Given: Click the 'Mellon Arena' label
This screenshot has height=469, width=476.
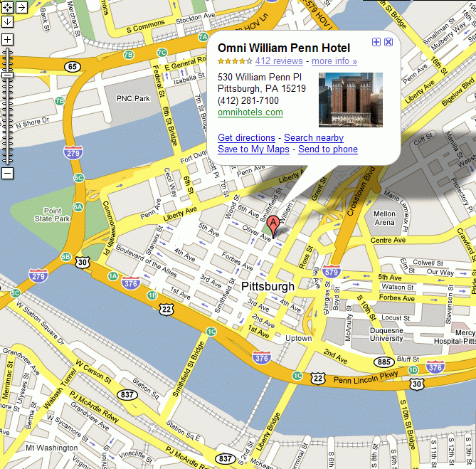Looking at the screenshot, I should click(384, 218).
